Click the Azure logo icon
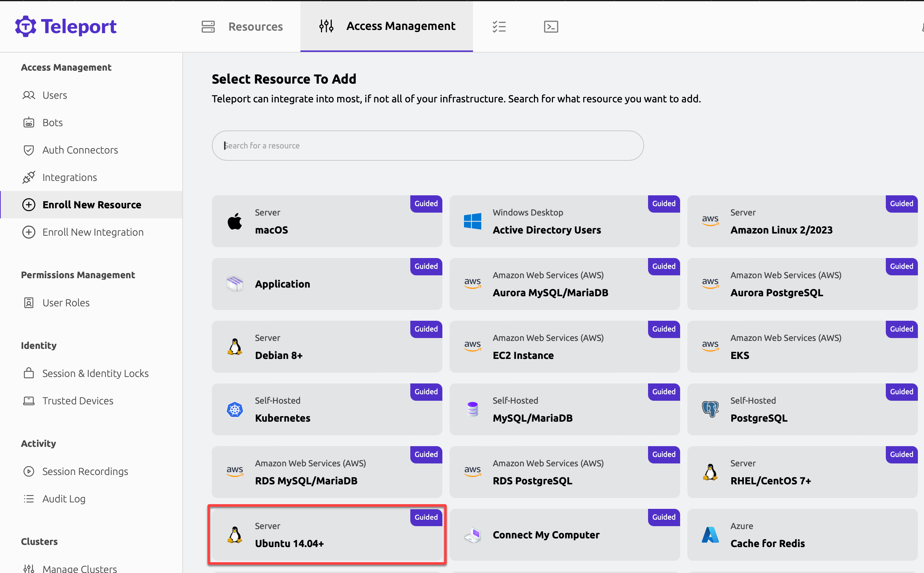Screen dimensions: 924x573 [710, 535]
